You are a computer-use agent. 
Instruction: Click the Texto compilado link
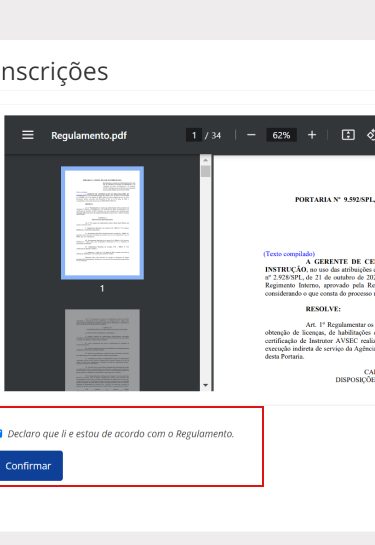tap(289, 254)
